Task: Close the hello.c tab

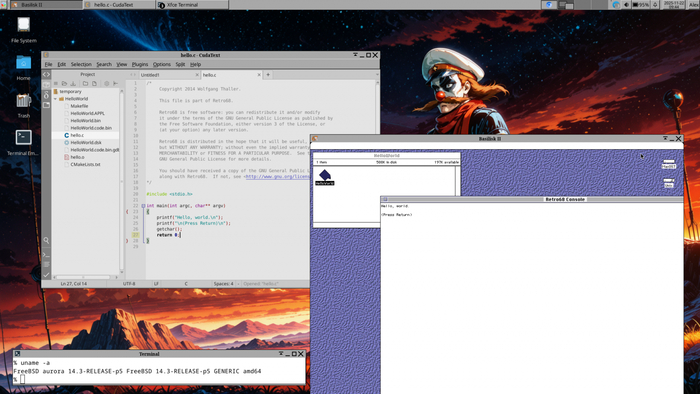Action: pos(259,75)
